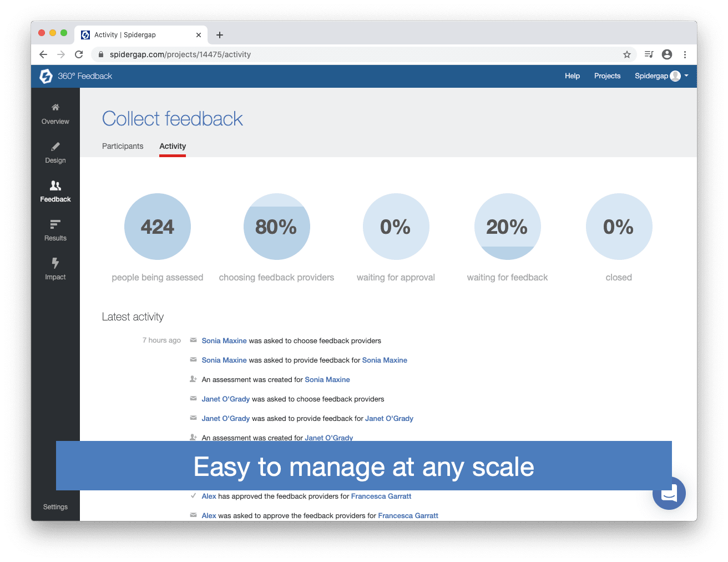The width and height of the screenshot is (728, 562).
Task: Open Chrome's three-dot menu
Action: coord(685,54)
